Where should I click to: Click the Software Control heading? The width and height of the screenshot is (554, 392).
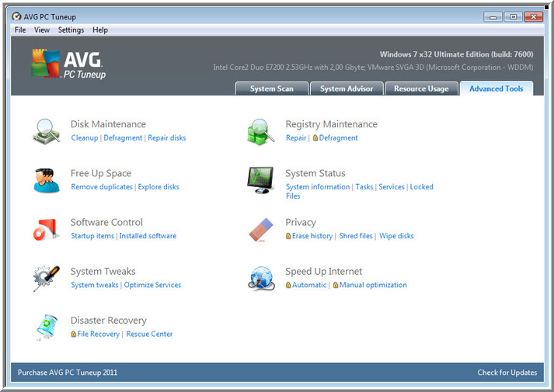coord(106,222)
